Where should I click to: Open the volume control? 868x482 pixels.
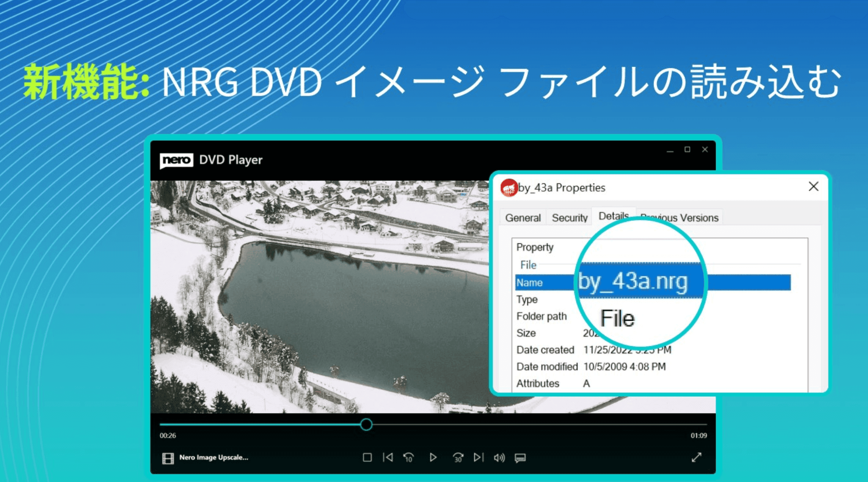tap(499, 458)
